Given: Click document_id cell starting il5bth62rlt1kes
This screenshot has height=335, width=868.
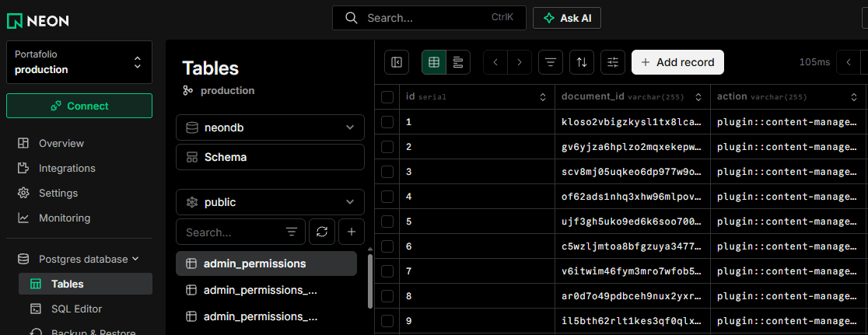Looking at the screenshot, I should [632, 321].
